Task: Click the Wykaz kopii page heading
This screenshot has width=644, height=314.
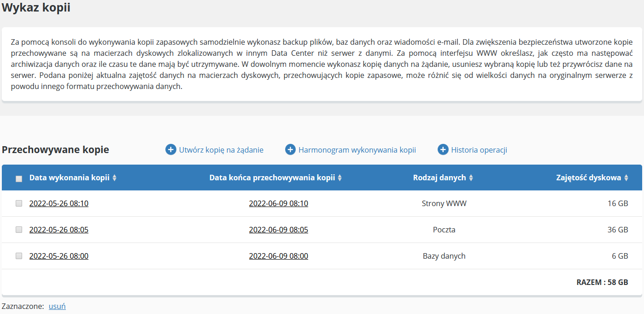Action: 36,8
